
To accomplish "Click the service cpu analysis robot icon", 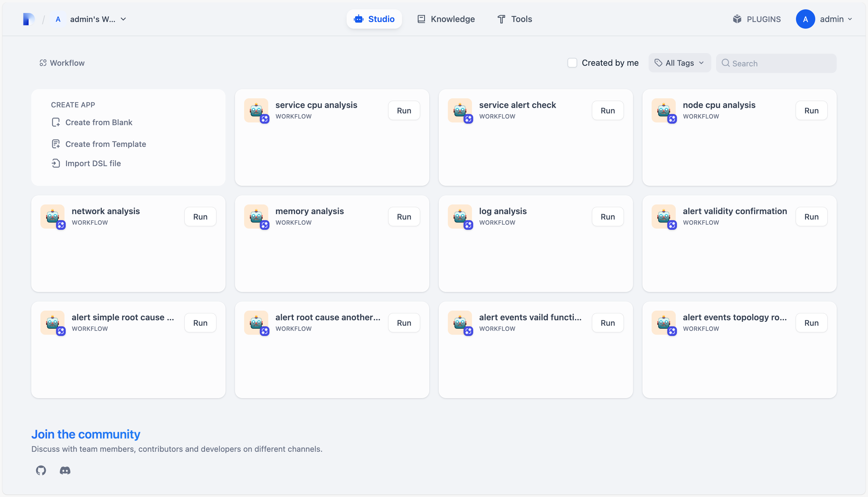I will point(256,111).
